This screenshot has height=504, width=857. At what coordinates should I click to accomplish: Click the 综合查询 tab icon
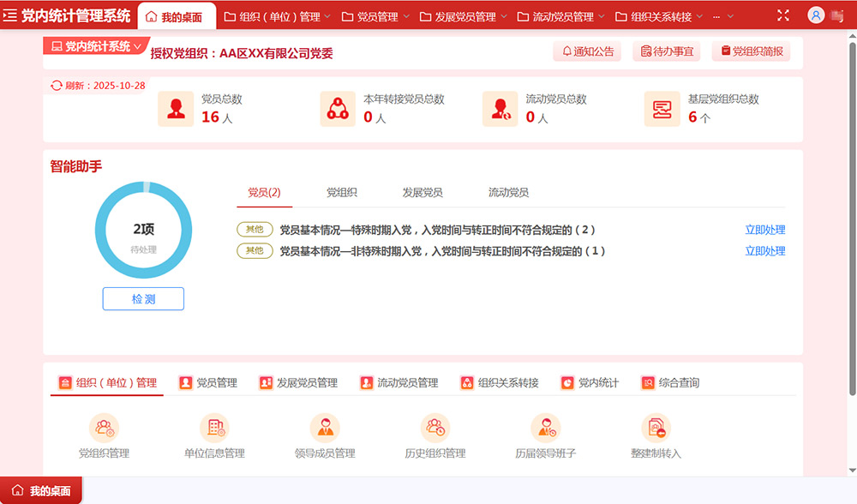(648, 382)
